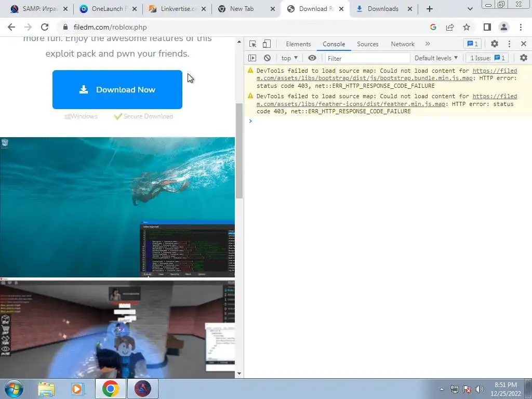Click the share page icon

click(x=450, y=27)
